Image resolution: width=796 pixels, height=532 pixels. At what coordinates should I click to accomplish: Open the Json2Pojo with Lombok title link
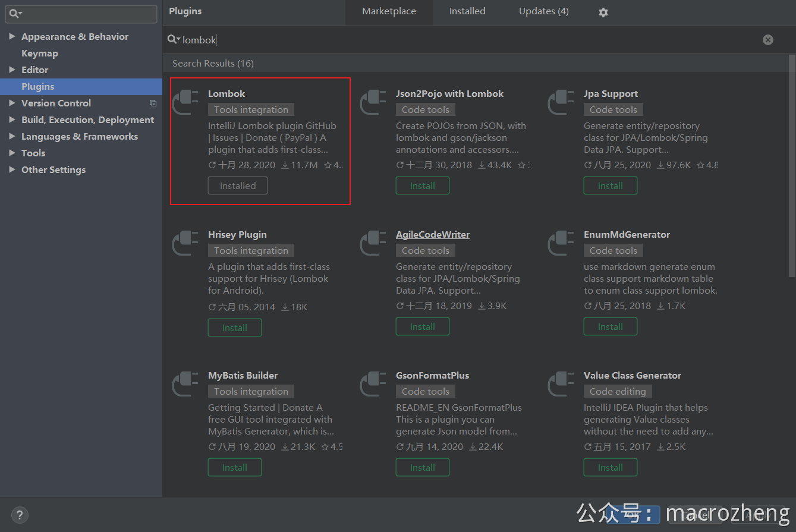pos(449,93)
